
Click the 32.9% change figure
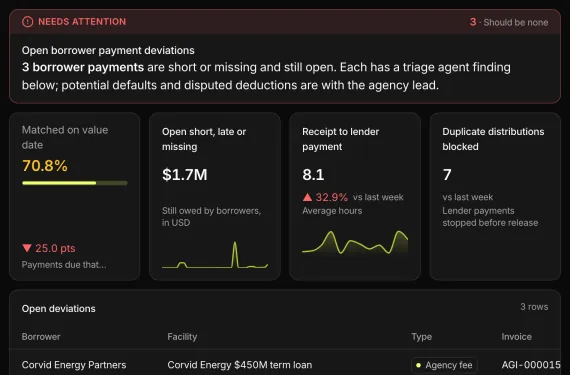coord(332,197)
